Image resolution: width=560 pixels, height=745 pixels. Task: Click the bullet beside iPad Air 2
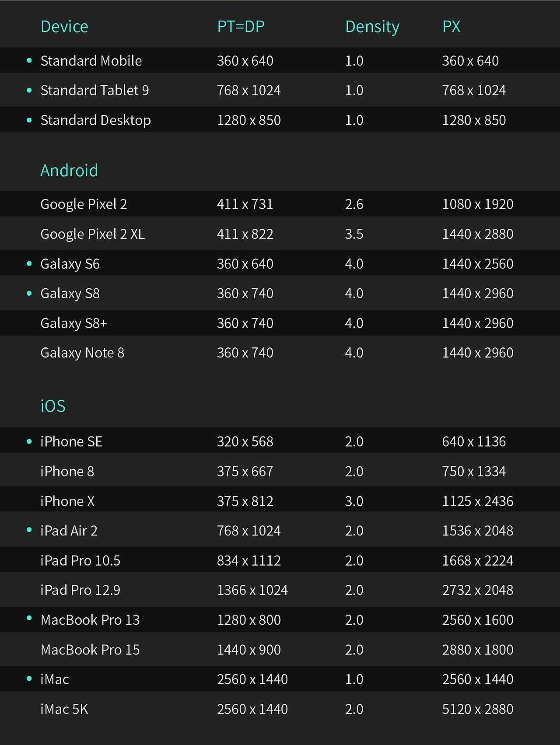29,530
